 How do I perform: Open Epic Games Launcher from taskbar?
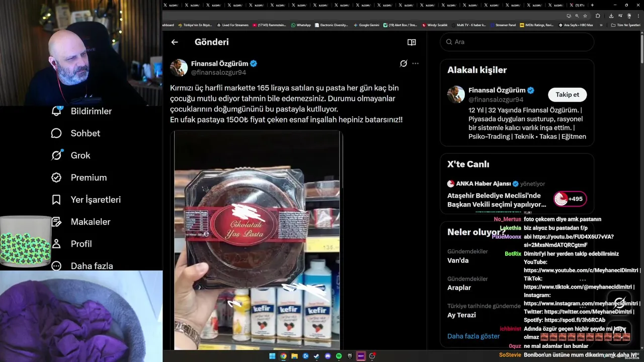(350, 356)
